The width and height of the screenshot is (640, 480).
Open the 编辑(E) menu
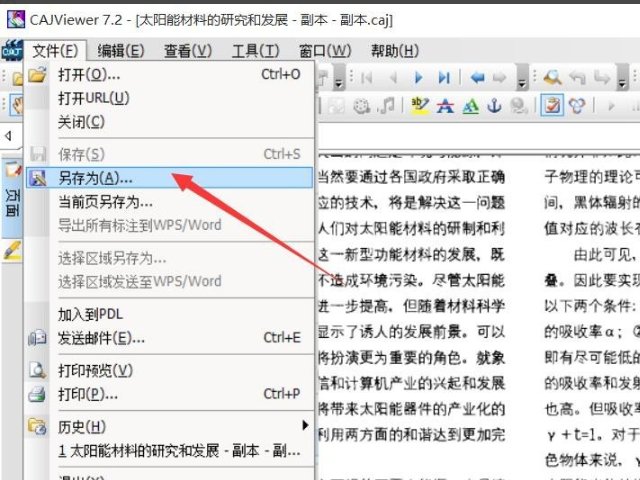tap(121, 51)
